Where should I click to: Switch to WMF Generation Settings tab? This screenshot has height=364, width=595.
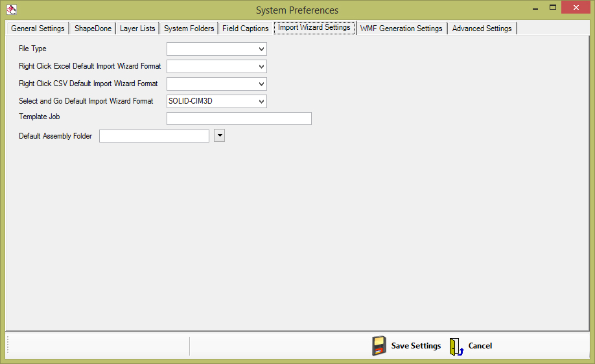[x=401, y=28]
